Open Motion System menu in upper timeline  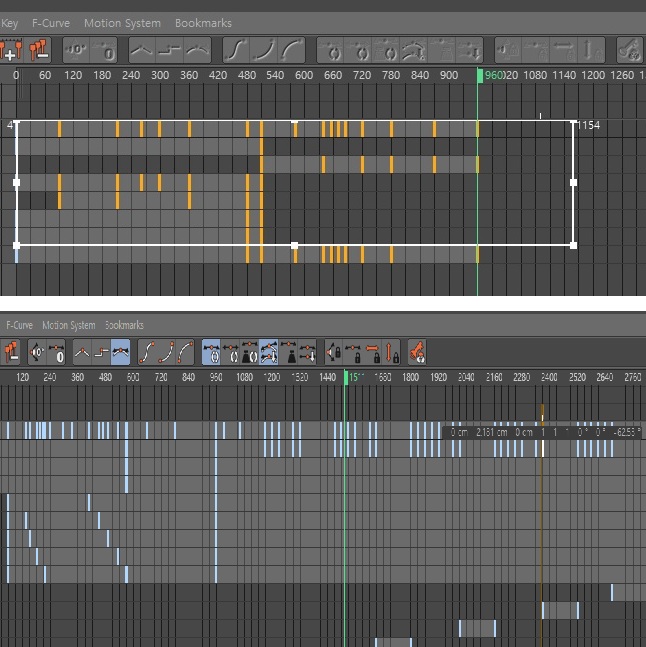(123, 23)
